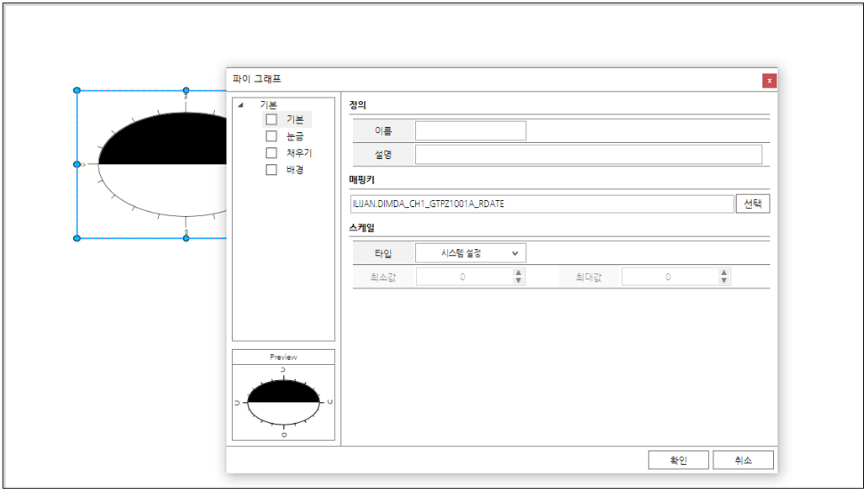Click the left-middle selection handle on canvas

click(77, 165)
